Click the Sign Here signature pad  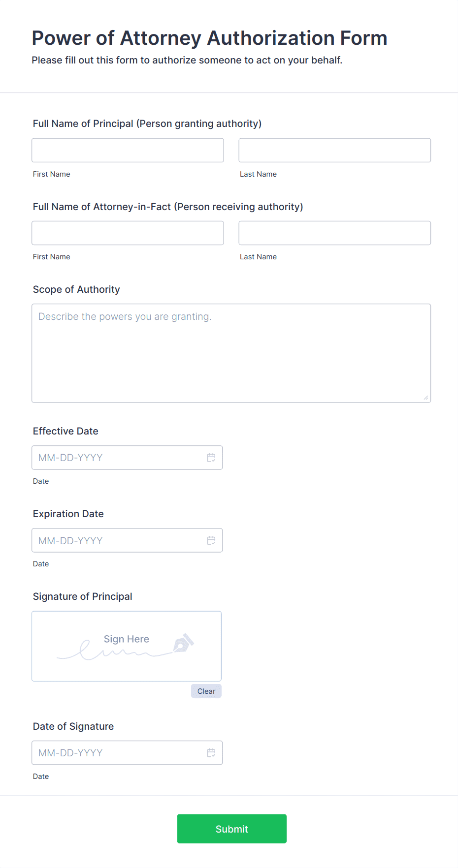coord(126,646)
